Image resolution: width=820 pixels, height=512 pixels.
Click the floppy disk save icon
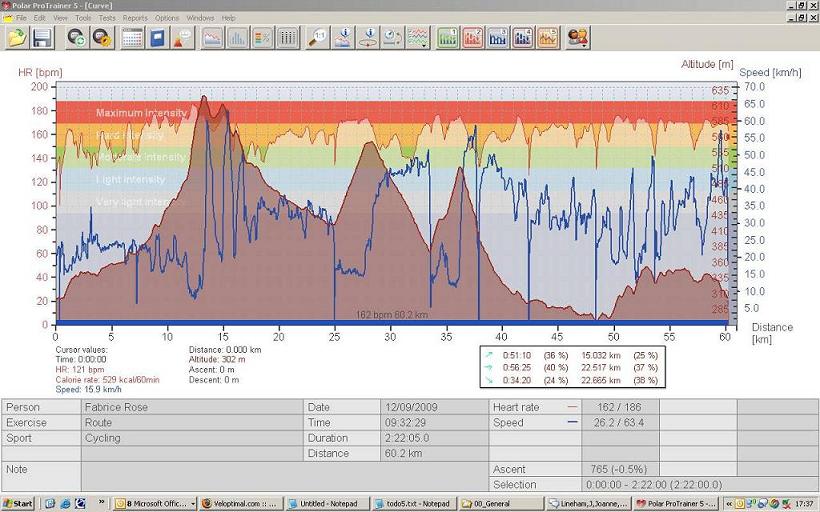tap(42, 38)
